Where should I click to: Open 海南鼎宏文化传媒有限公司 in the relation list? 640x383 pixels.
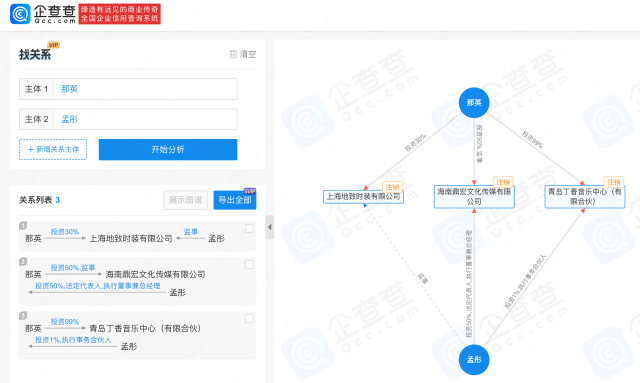156,274
